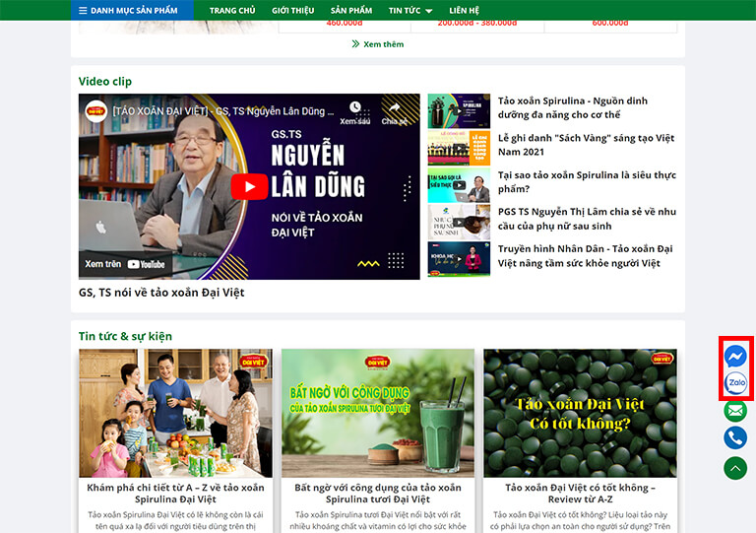756x533 pixels.
Task: Click the 'Tin tức & sự kiện' heading
Action: (x=125, y=336)
